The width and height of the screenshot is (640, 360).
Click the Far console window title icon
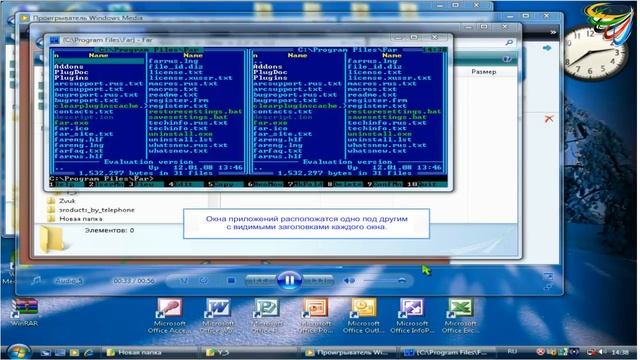[x=54, y=40]
